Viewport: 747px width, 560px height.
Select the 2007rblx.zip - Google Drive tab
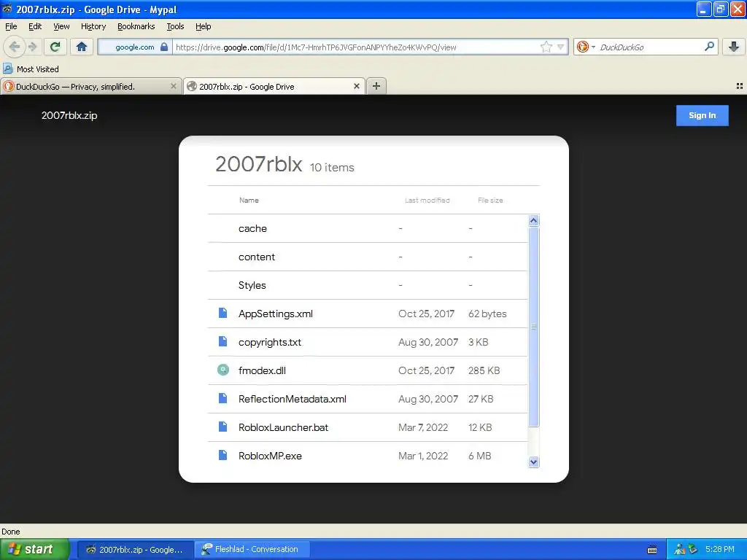(x=274, y=86)
